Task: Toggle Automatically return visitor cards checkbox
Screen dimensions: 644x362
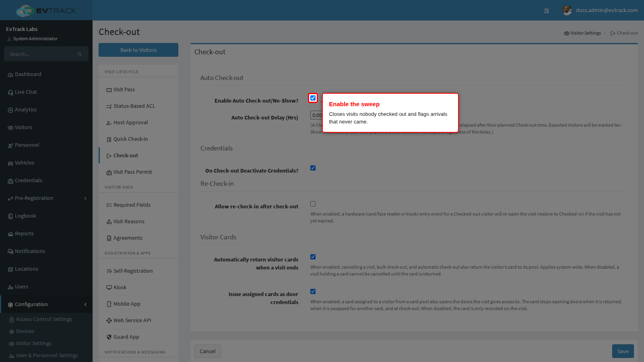Action: pyautogui.click(x=313, y=257)
